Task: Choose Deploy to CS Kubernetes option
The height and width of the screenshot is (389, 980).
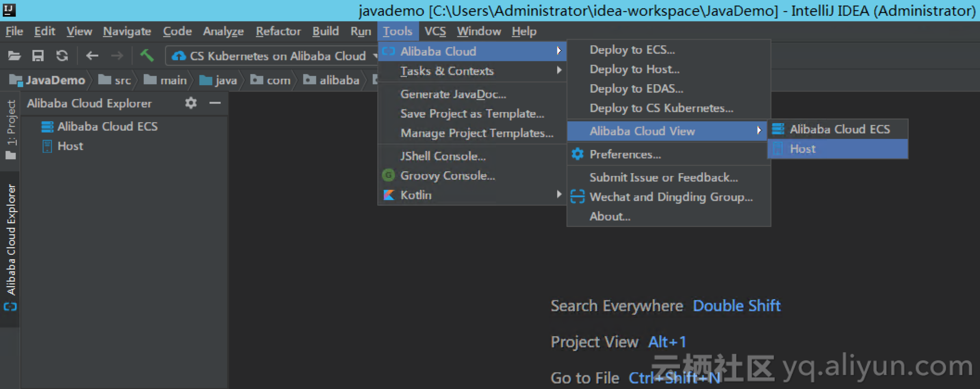Action: click(x=669, y=108)
